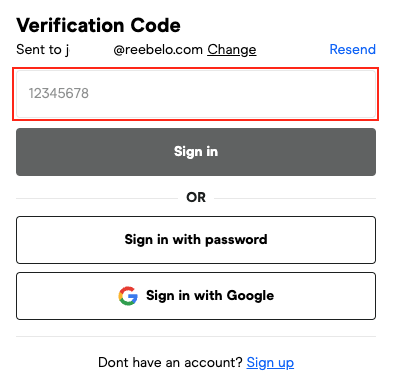Screen dimensions: 401x387
Task: Click the Verification Code heading
Action: pyautogui.click(x=99, y=25)
